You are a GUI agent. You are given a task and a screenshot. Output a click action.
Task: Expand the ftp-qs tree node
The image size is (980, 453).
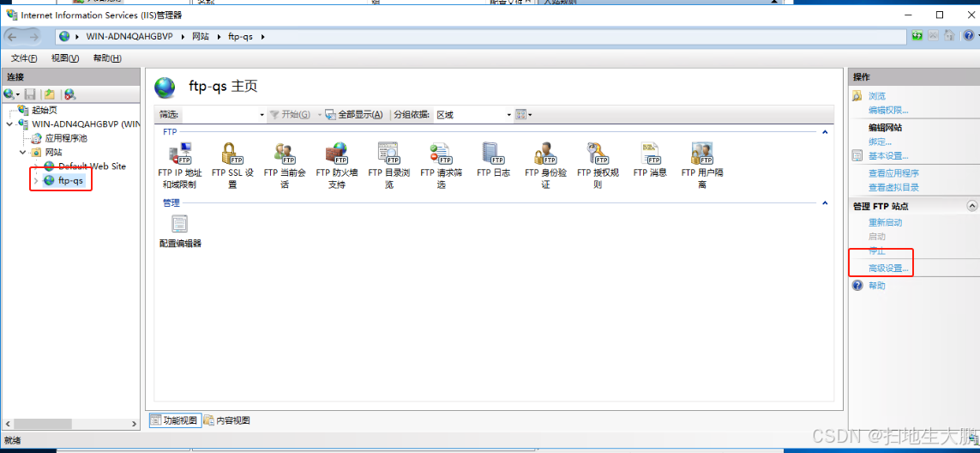pyautogui.click(x=36, y=181)
